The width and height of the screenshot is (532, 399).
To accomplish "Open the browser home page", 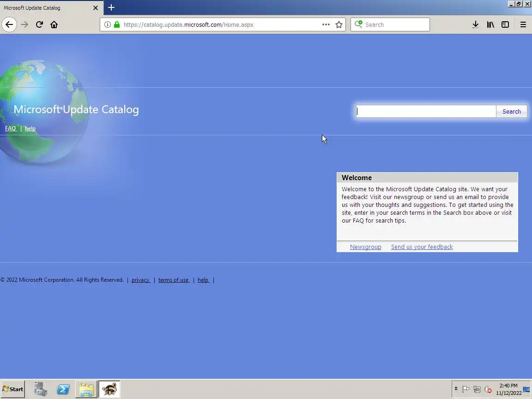I will [54, 24].
